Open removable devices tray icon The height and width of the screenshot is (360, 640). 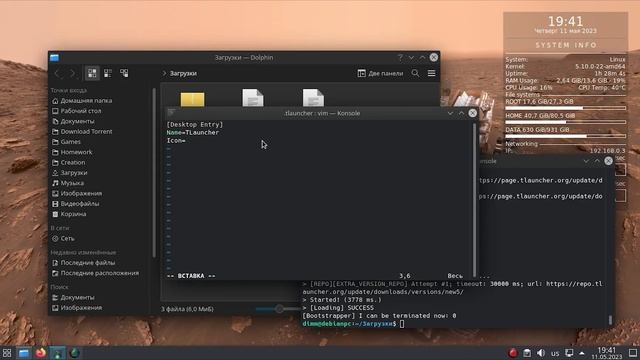click(x=527, y=353)
